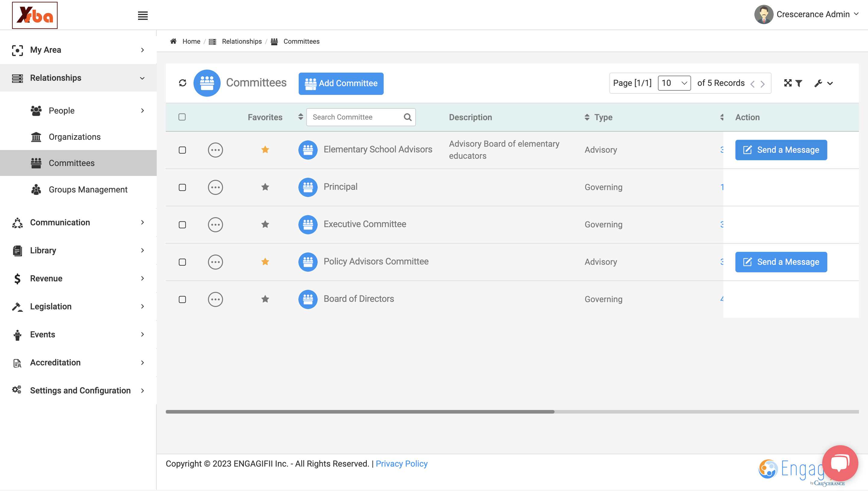The height and width of the screenshot is (491, 868).
Task: Open the filter funnel icon
Action: tap(799, 83)
